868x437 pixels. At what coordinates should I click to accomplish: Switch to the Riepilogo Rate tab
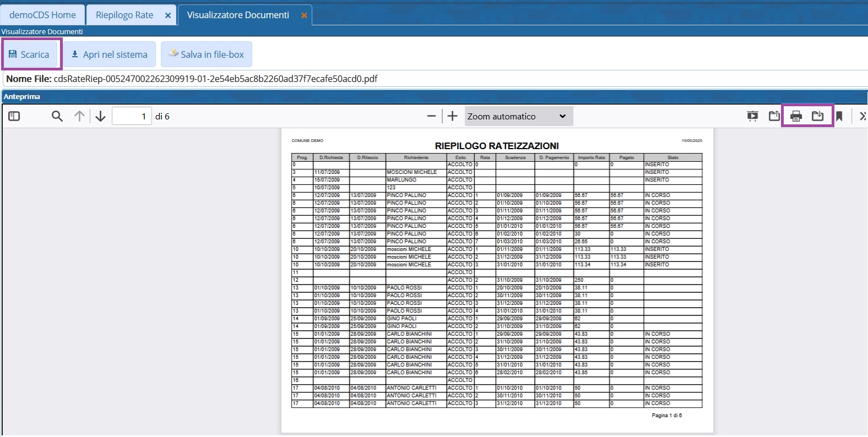[x=124, y=15]
